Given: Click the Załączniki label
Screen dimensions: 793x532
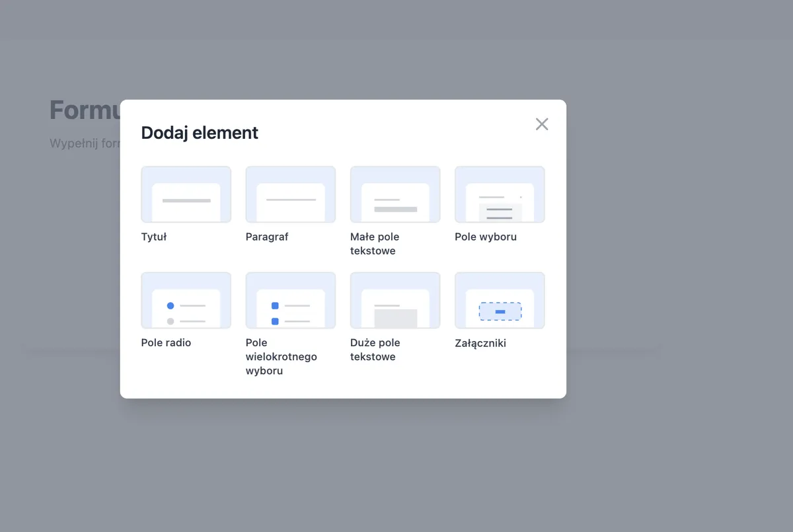Looking at the screenshot, I should pos(480,343).
